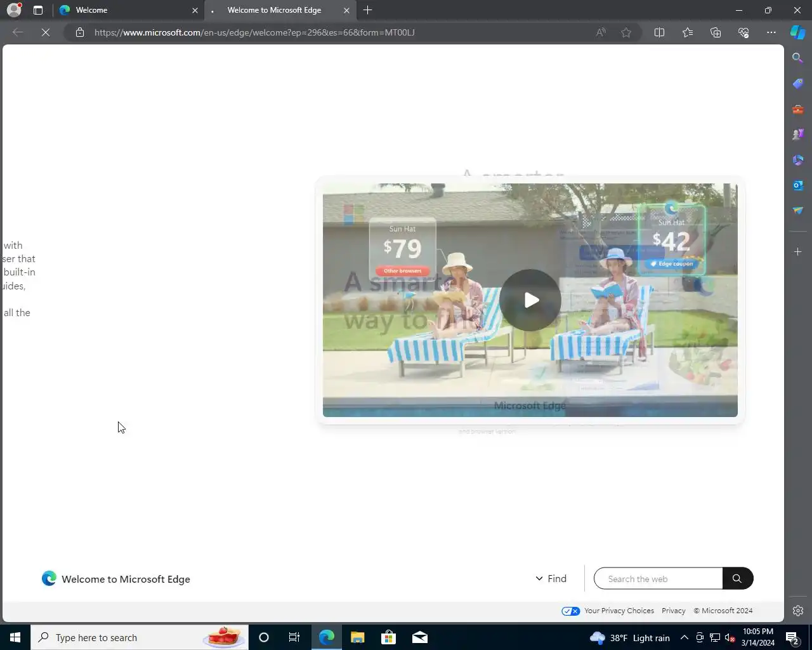This screenshot has width=812, height=650.
Task: Activate Read aloud in address bar
Action: point(601,32)
